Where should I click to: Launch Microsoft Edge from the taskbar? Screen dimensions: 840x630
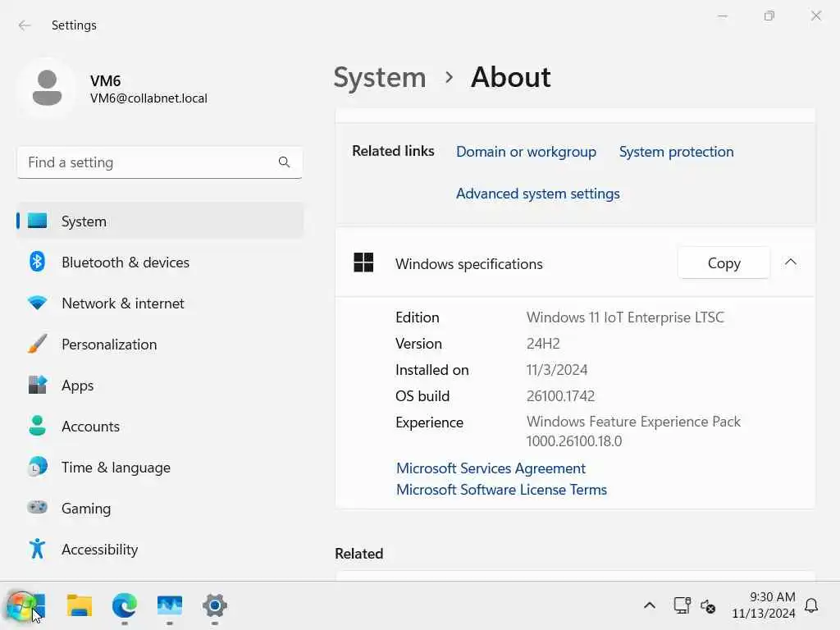coord(125,606)
